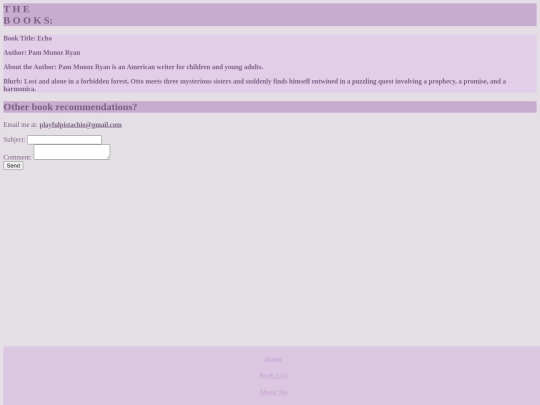Click into the Subject input field
Viewport: 540px width, 405px height.
(64, 139)
